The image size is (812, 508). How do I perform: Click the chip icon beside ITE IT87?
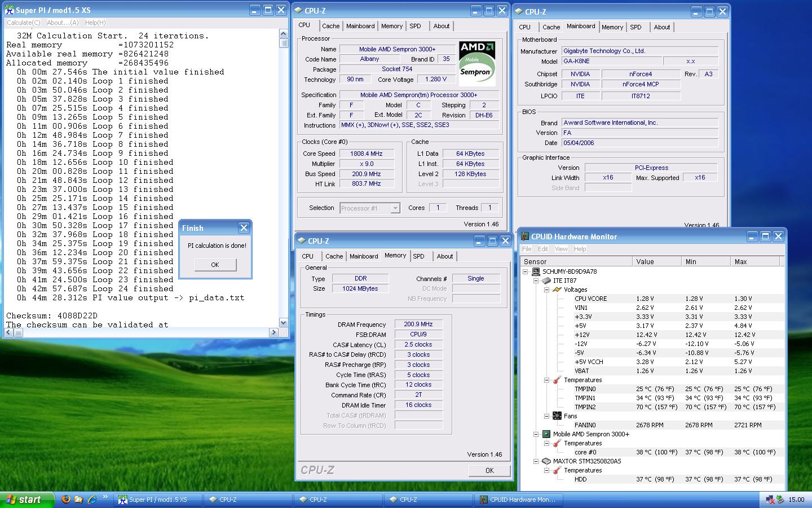click(546, 281)
